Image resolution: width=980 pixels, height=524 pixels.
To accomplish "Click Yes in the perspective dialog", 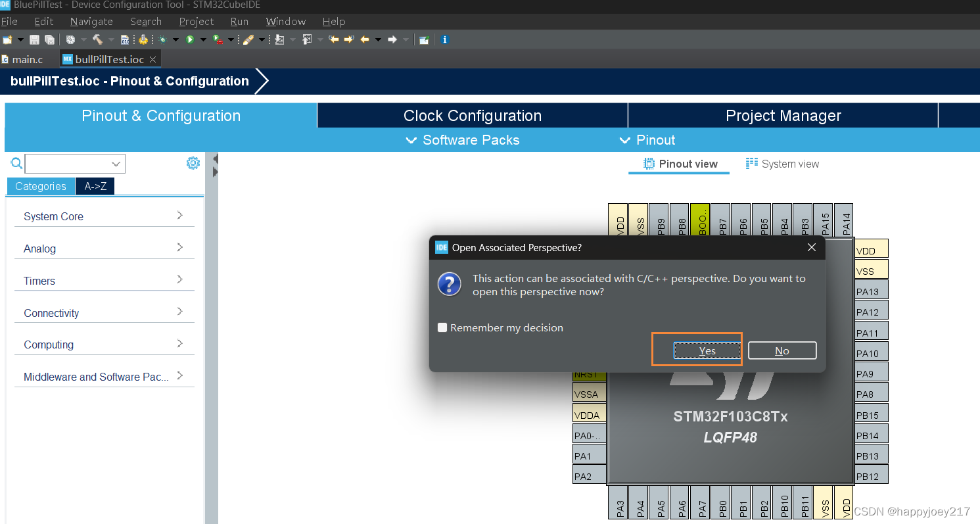I will tap(707, 350).
